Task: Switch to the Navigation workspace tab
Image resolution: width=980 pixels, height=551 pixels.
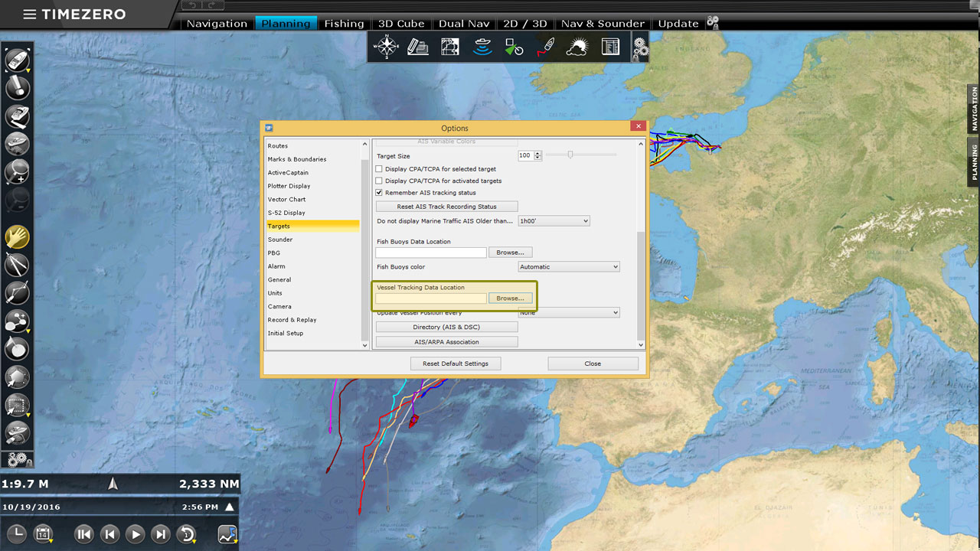Action: [x=217, y=24]
